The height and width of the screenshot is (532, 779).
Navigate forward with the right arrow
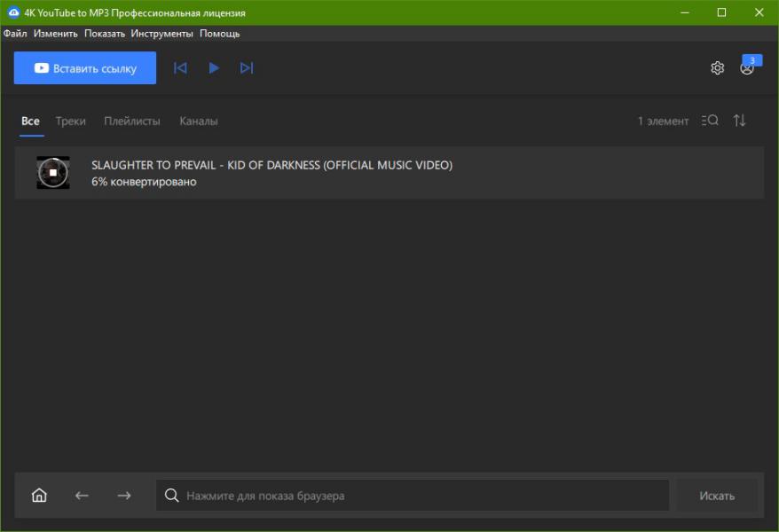(124, 496)
